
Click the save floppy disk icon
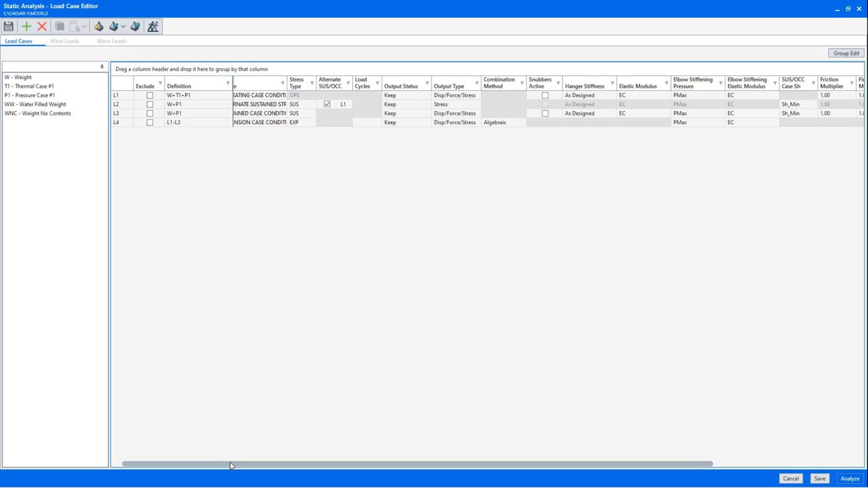(9, 27)
